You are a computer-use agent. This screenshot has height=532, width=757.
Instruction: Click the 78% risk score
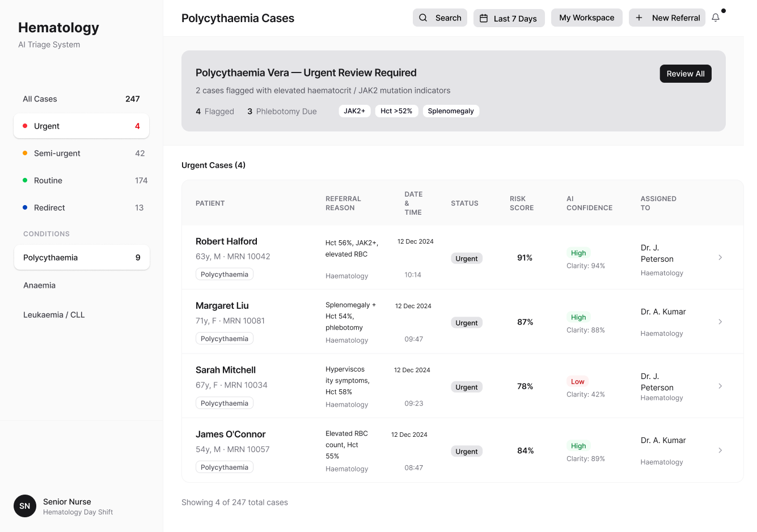pyautogui.click(x=525, y=386)
